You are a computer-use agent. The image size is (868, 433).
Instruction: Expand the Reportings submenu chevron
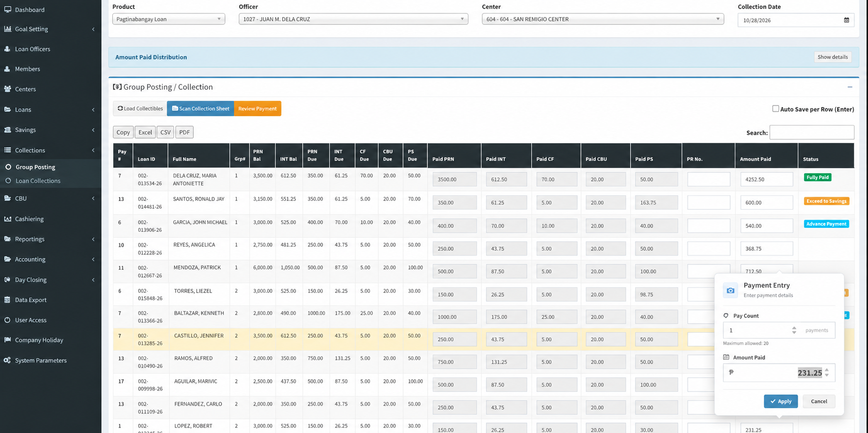pyautogui.click(x=93, y=239)
